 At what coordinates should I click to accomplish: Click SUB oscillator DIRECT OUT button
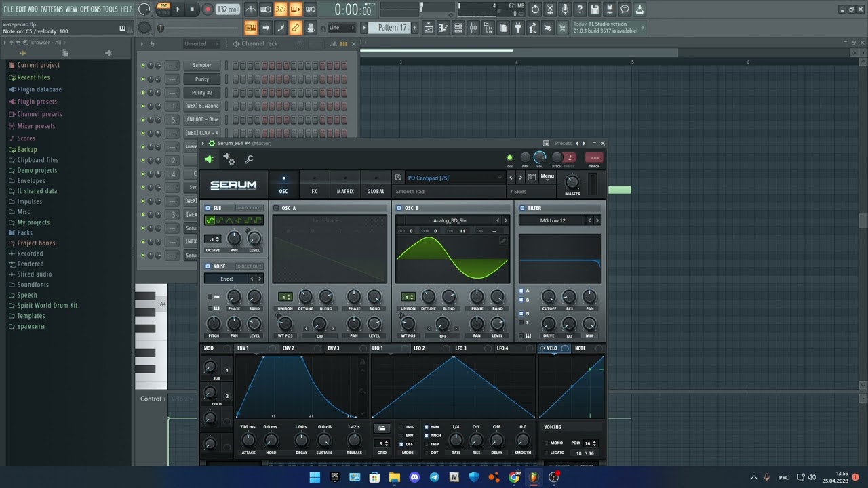[x=249, y=208]
